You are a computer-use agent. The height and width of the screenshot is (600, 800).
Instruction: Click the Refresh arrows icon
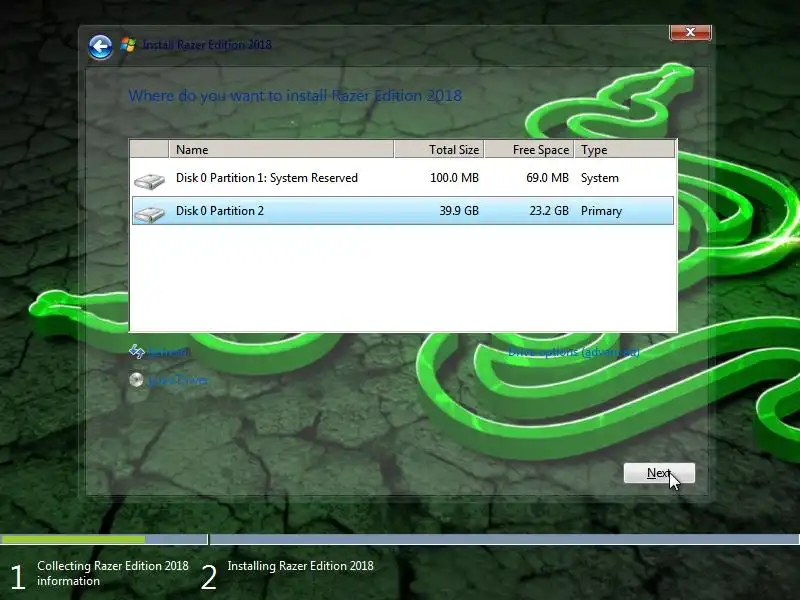coord(136,351)
